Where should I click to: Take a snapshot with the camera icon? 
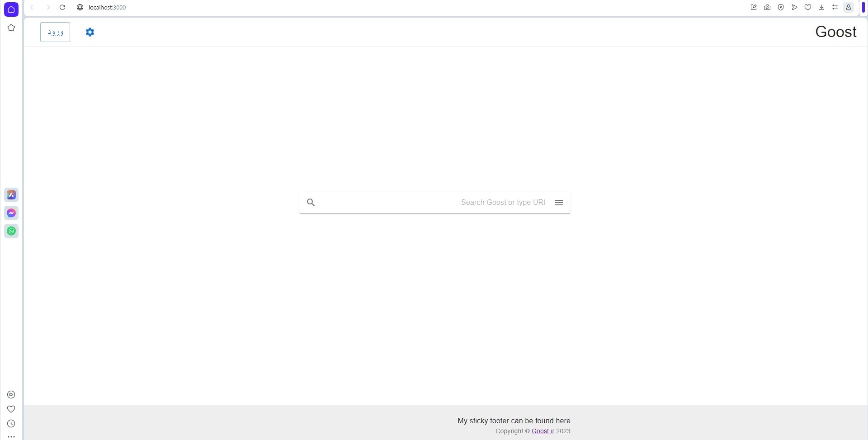click(x=767, y=7)
